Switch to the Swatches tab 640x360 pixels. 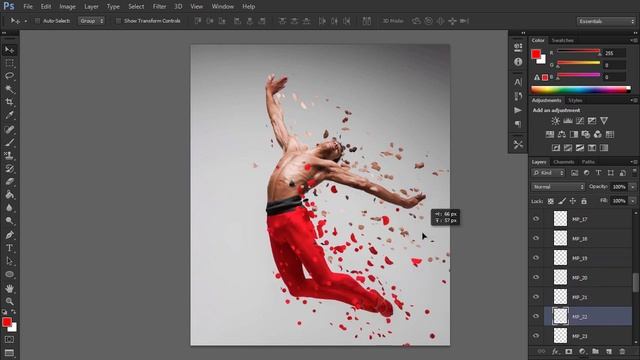click(x=562, y=40)
